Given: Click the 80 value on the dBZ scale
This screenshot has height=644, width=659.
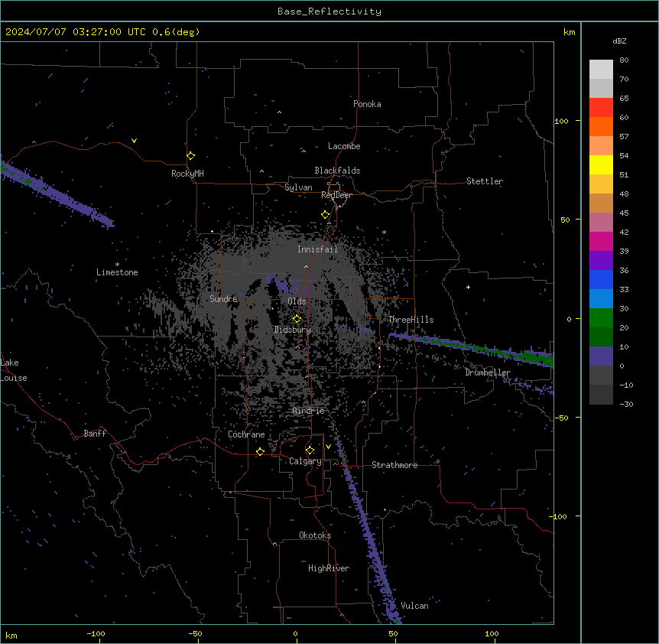Looking at the screenshot, I should point(624,60).
